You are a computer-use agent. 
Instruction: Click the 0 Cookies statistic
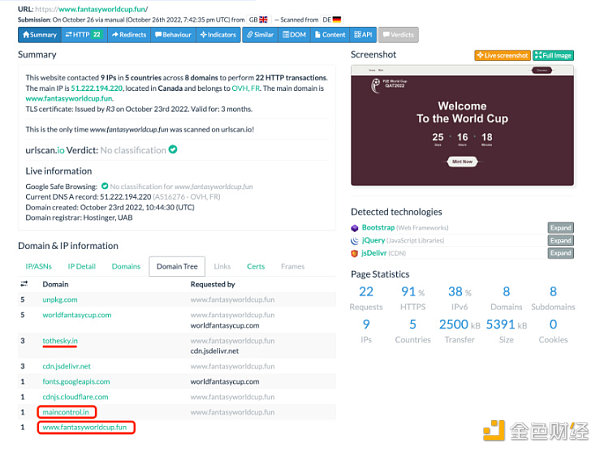pos(553,331)
